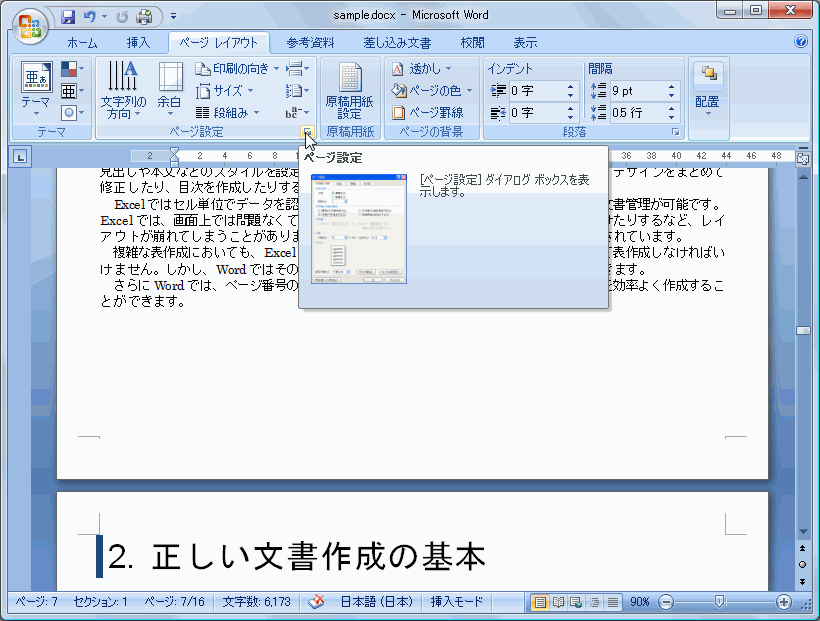820x621 pixels.
Task: Switch to outline view
Action: (x=595, y=603)
